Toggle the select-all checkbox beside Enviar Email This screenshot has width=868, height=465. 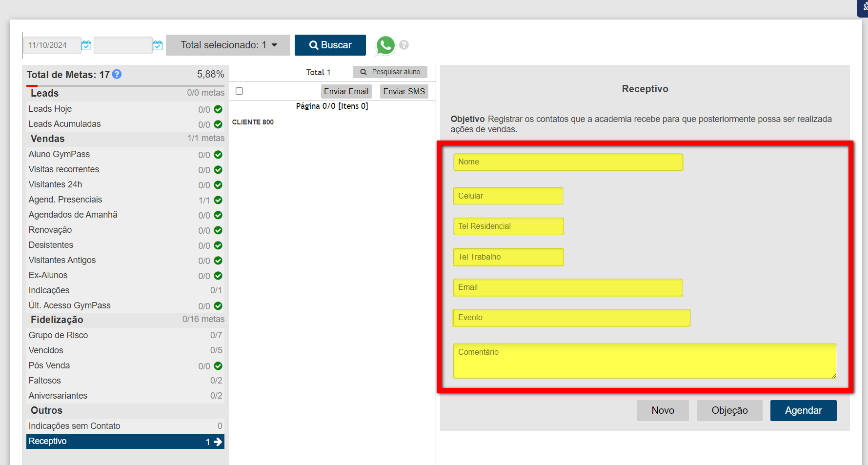239,91
